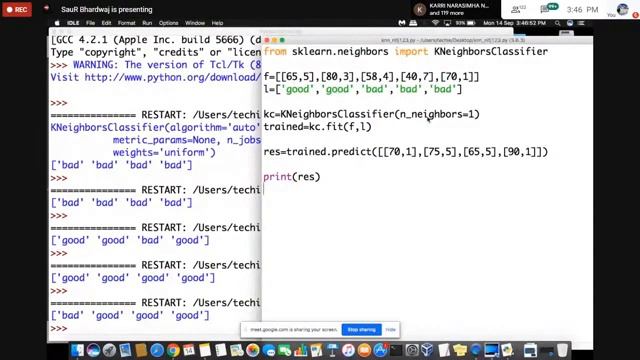
Task: Click the n_neighbors=1 code line
Action: pos(371,114)
